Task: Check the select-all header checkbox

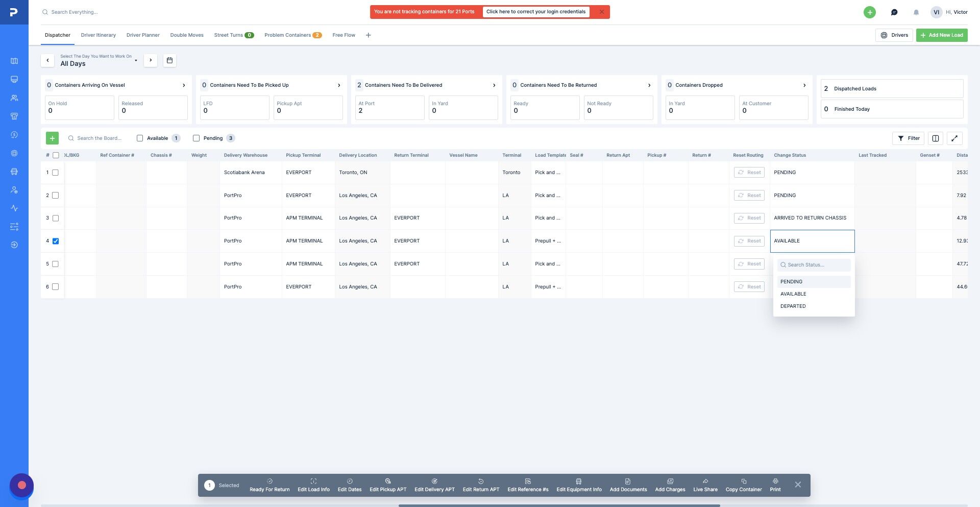Action: tap(56, 155)
